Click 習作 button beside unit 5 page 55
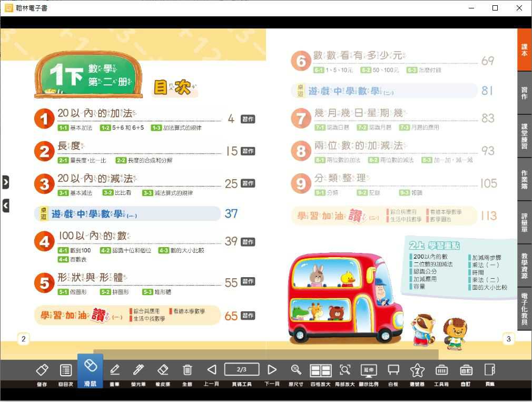 tap(248, 281)
